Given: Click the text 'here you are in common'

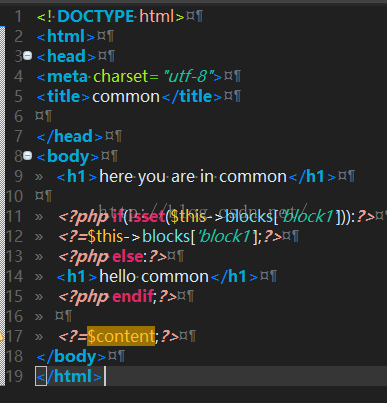Looking at the screenshot, I should 193,176.
